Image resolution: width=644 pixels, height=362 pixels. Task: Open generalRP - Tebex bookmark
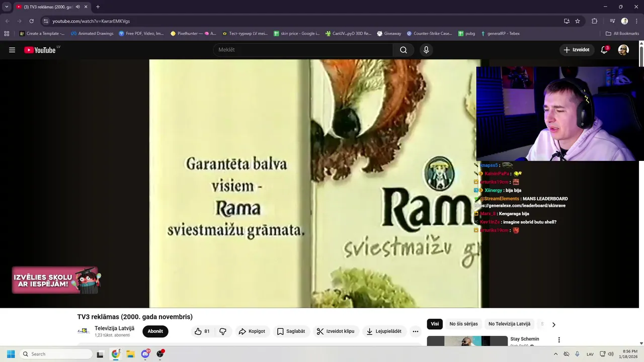coord(500,34)
